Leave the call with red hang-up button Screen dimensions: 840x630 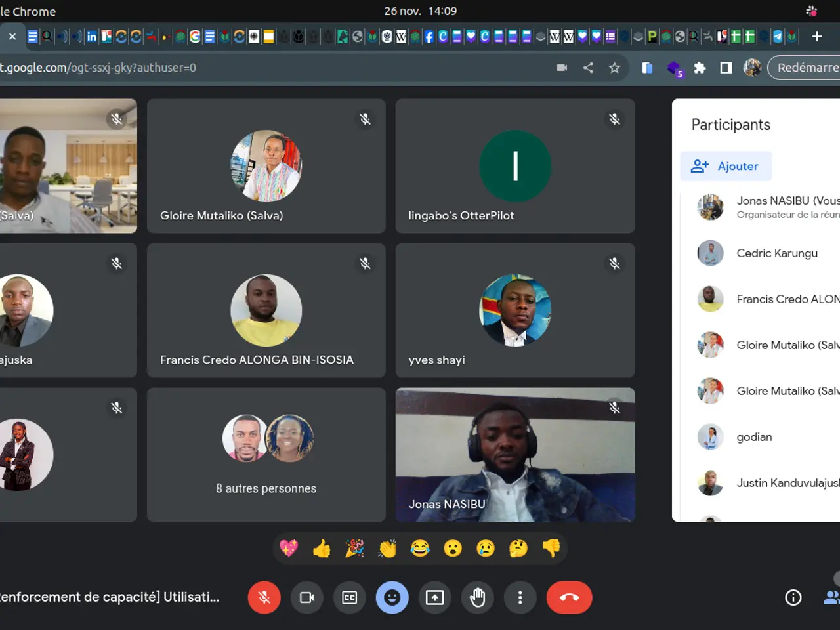click(569, 597)
